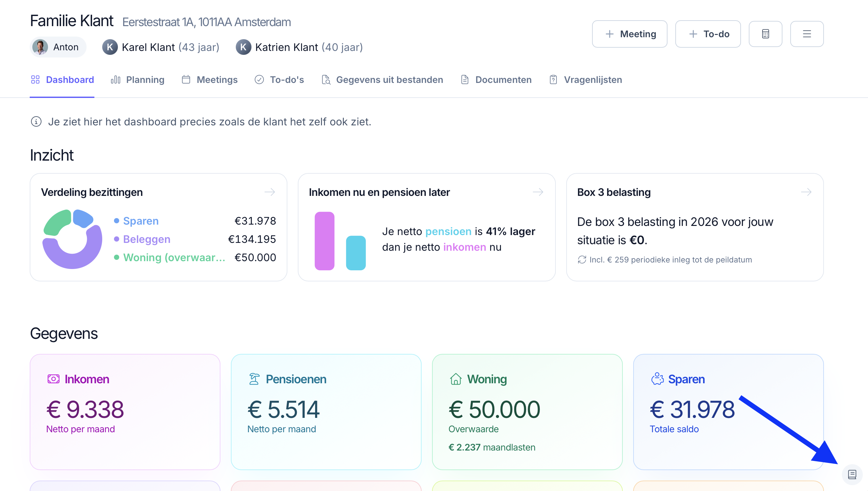This screenshot has height=491, width=868.
Task: Click the Woning house icon
Action: (456, 379)
